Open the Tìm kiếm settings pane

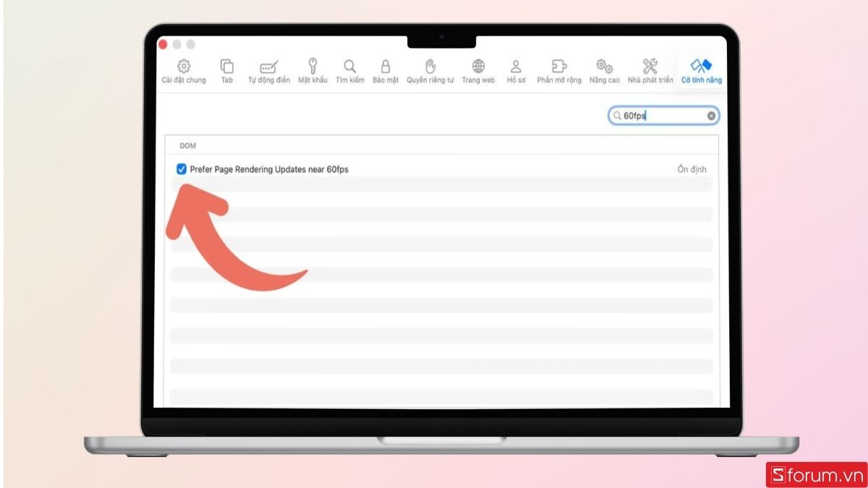[x=350, y=70]
